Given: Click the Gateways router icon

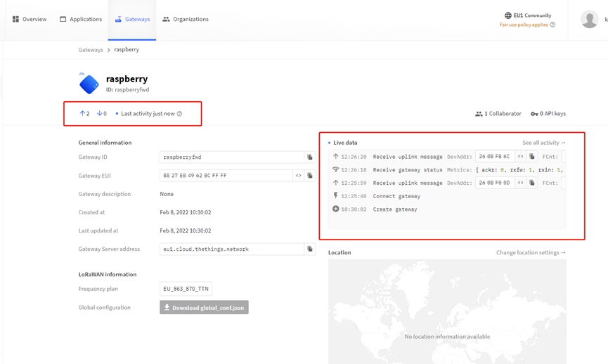Looking at the screenshot, I should click(x=118, y=19).
